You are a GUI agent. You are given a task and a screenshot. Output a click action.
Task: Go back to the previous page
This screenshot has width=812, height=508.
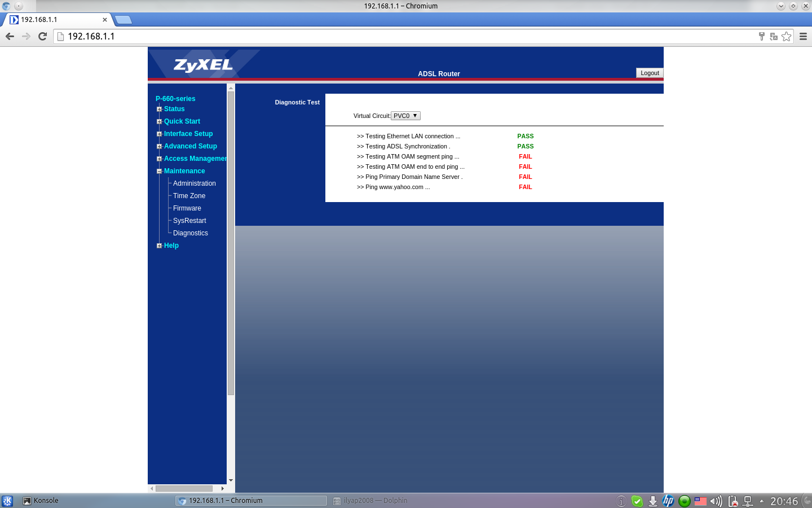tap(10, 36)
